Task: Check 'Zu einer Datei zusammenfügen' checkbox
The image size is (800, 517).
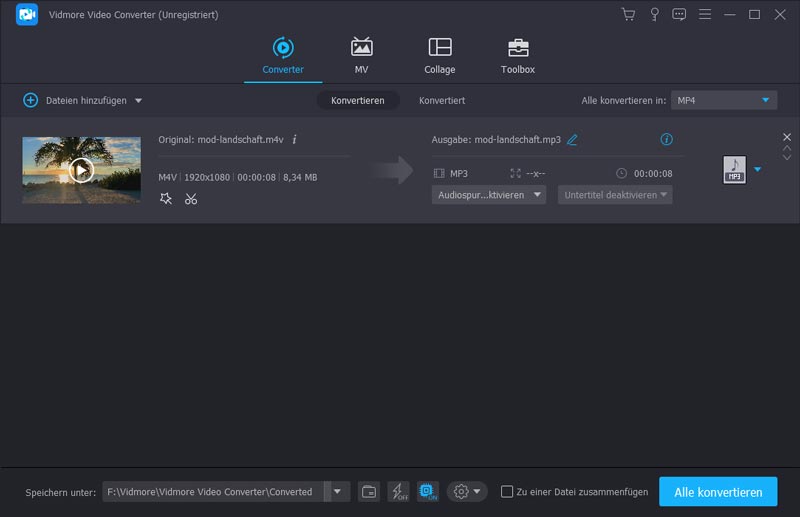Action: point(507,491)
